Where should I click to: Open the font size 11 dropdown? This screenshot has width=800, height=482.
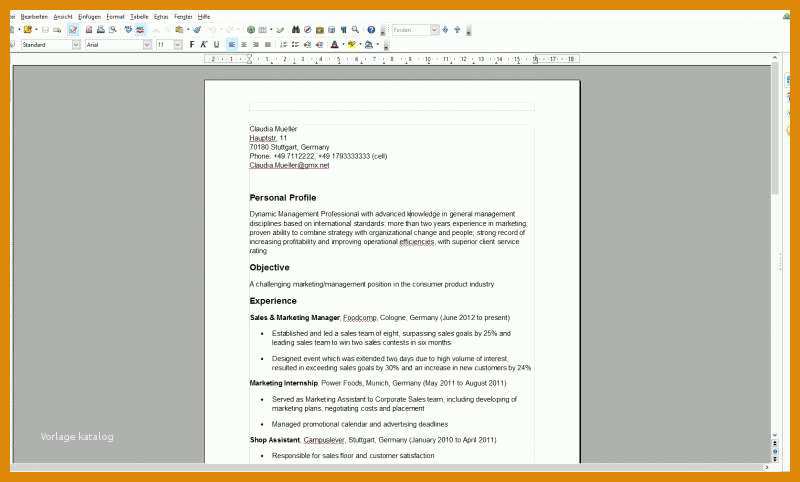tap(178, 45)
